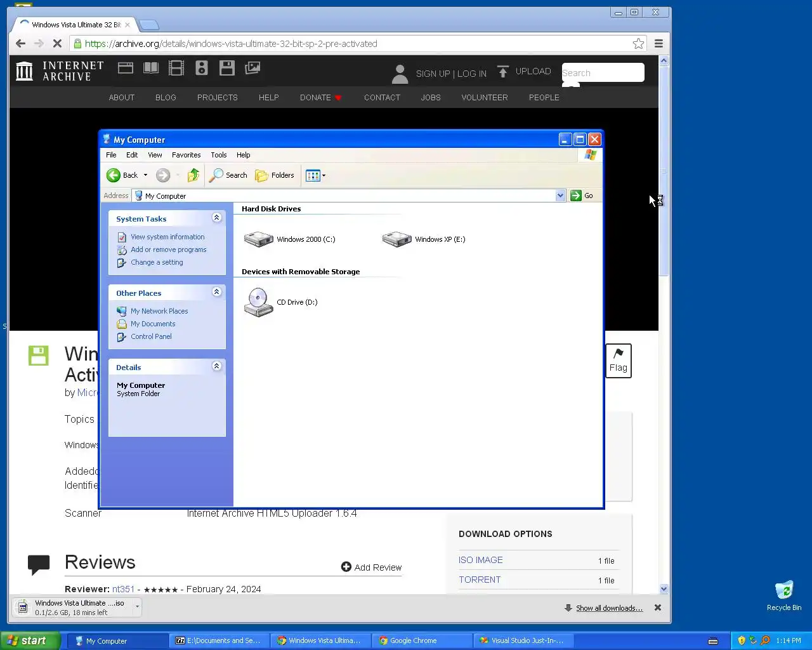
Task: Click the Up folder icon in My Computer
Action: (x=193, y=175)
